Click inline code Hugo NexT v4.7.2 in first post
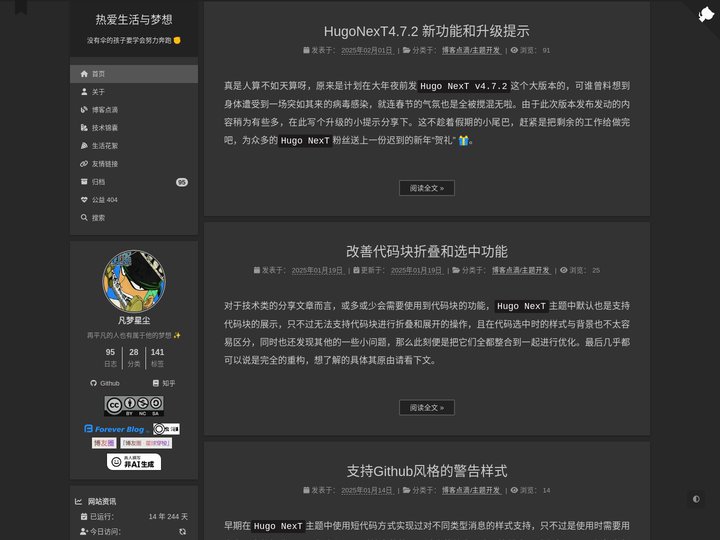Screen dimensions: 720x540 464,86
